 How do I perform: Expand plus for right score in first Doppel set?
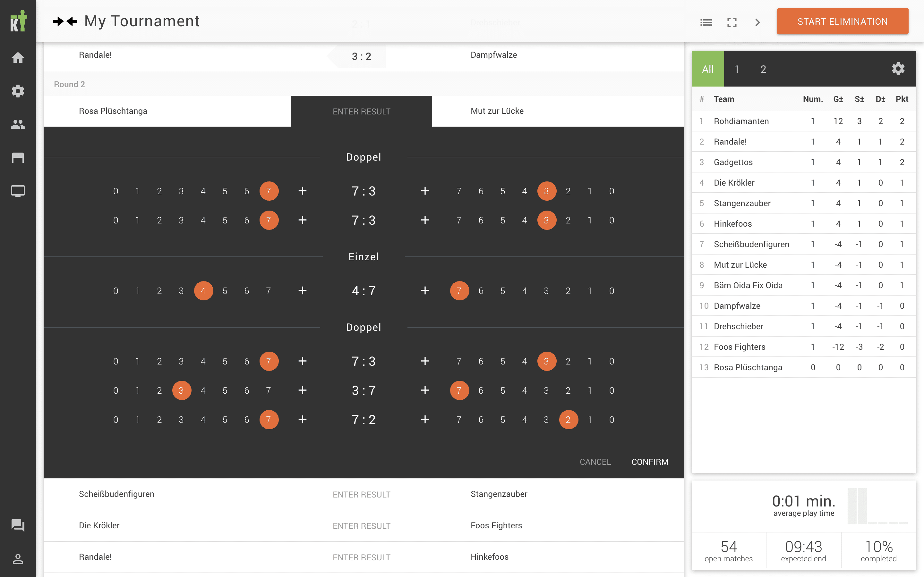point(424,191)
